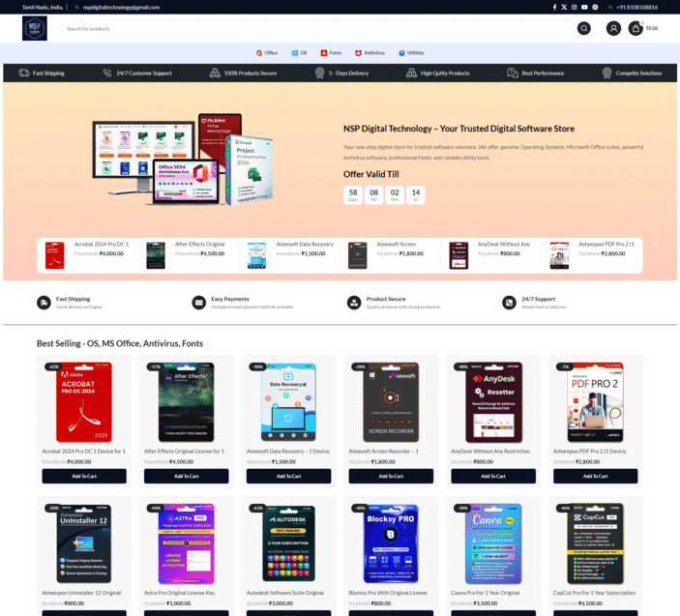The image size is (680, 616).
Task: Open the Antivirus category
Action: point(370,53)
